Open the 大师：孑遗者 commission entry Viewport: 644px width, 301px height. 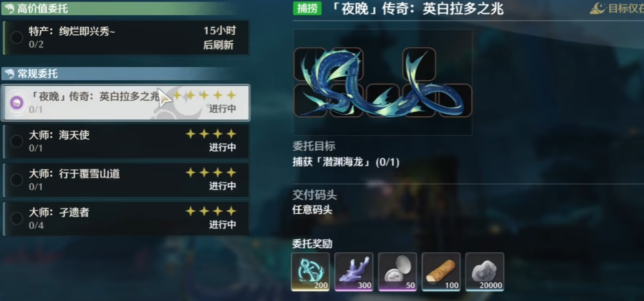tap(126, 219)
